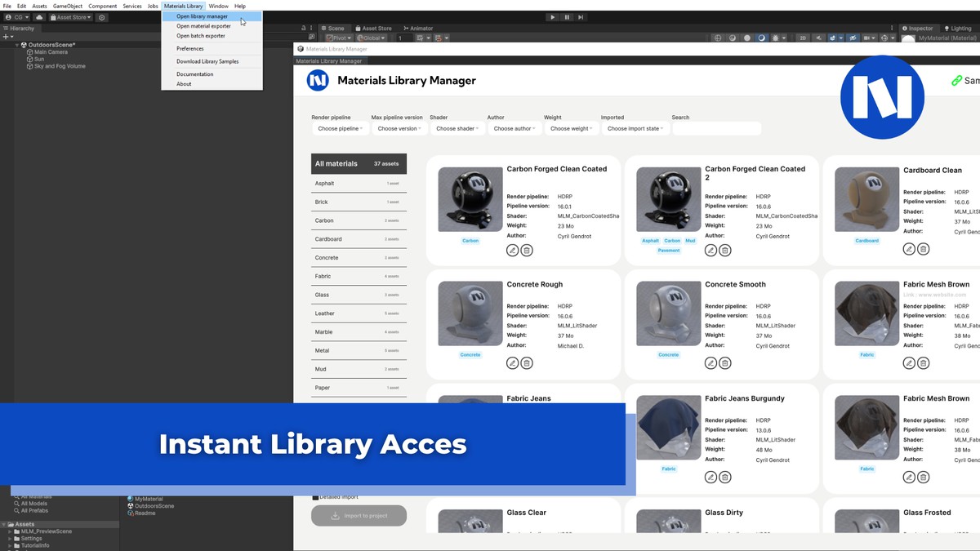Viewport: 980px width, 551px height.
Task: Open the cloud services icon
Action: (38, 16)
